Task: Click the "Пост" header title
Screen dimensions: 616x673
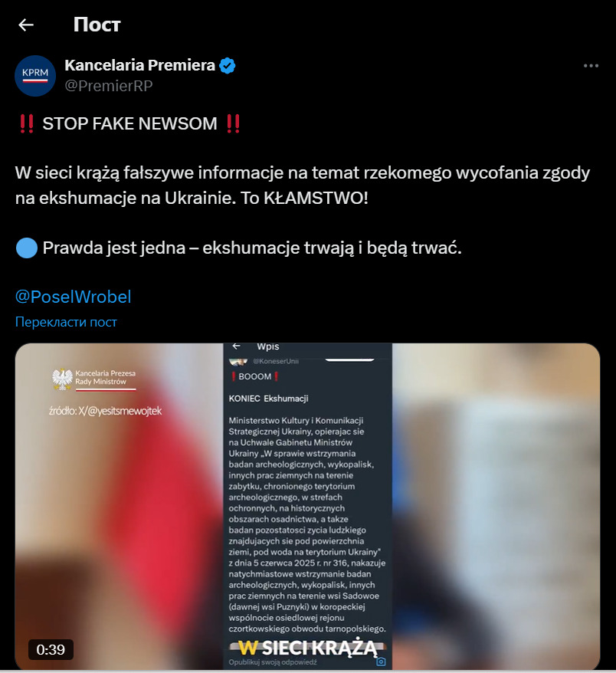Action: (97, 25)
